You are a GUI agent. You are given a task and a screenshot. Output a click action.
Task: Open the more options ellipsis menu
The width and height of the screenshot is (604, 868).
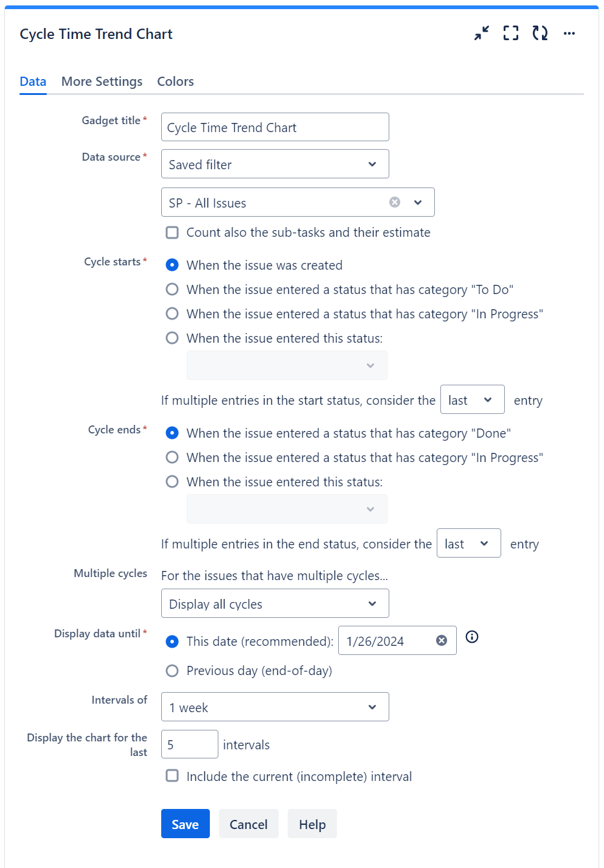click(569, 33)
